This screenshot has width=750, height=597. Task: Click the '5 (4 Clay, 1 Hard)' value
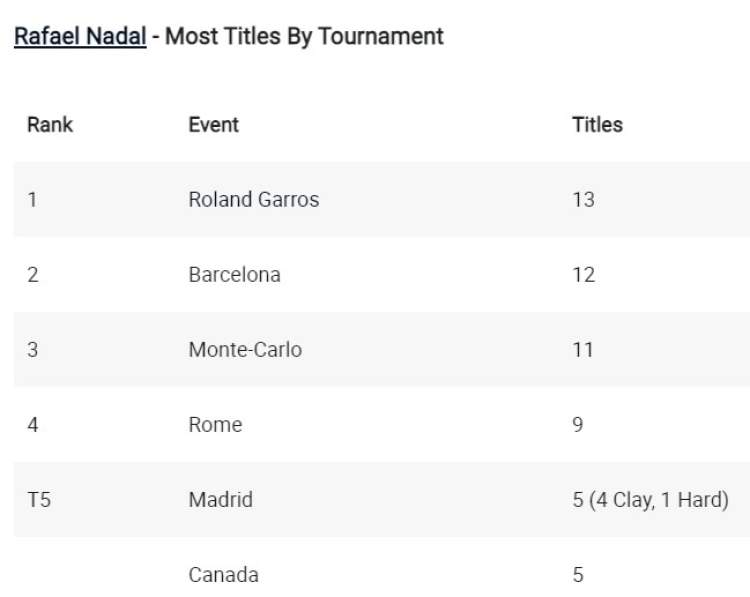click(x=650, y=500)
